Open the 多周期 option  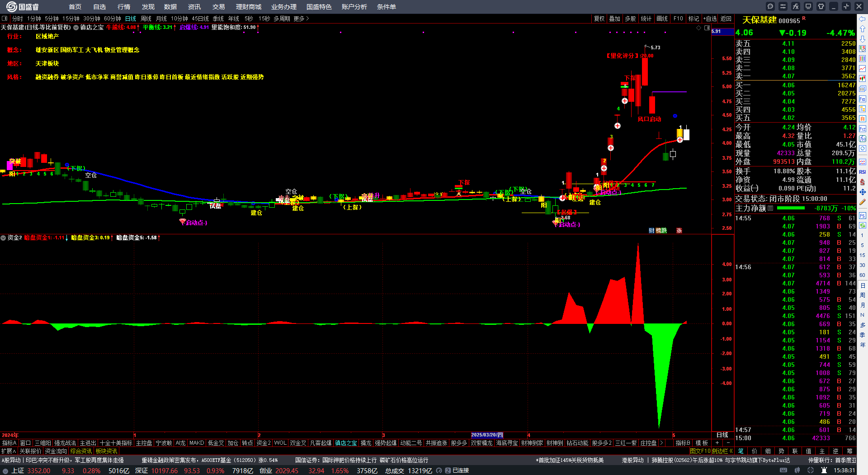(282, 19)
